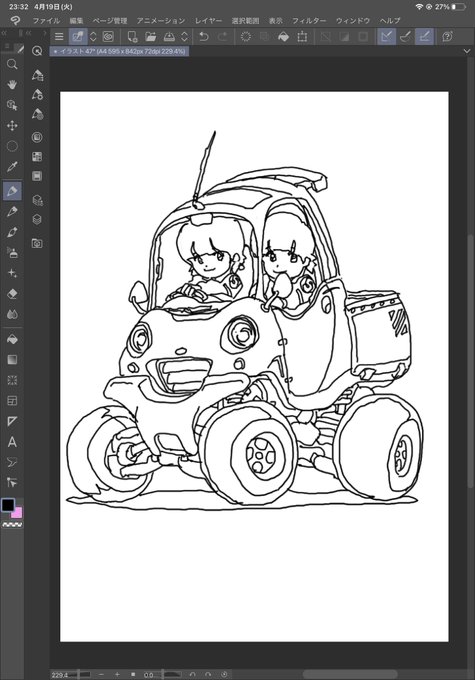The image size is (475, 680).
Task: Select the Eyedropper tool
Action: coord(12,167)
